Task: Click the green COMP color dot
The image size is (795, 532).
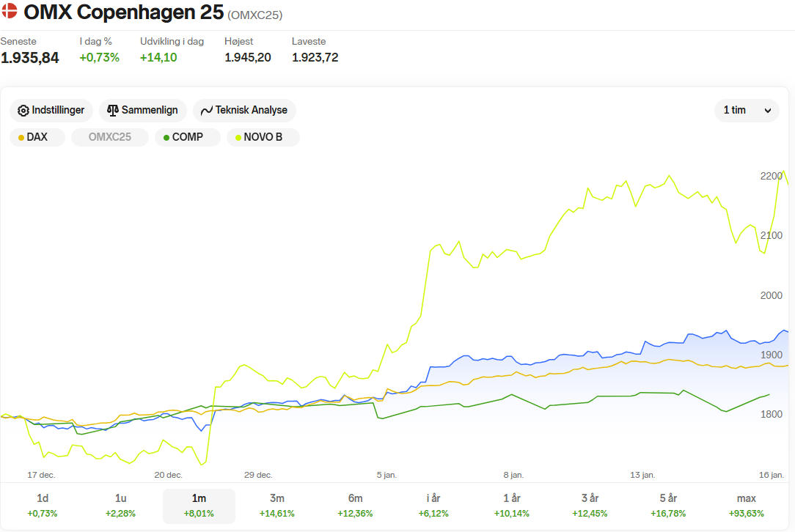Action: tap(166, 138)
